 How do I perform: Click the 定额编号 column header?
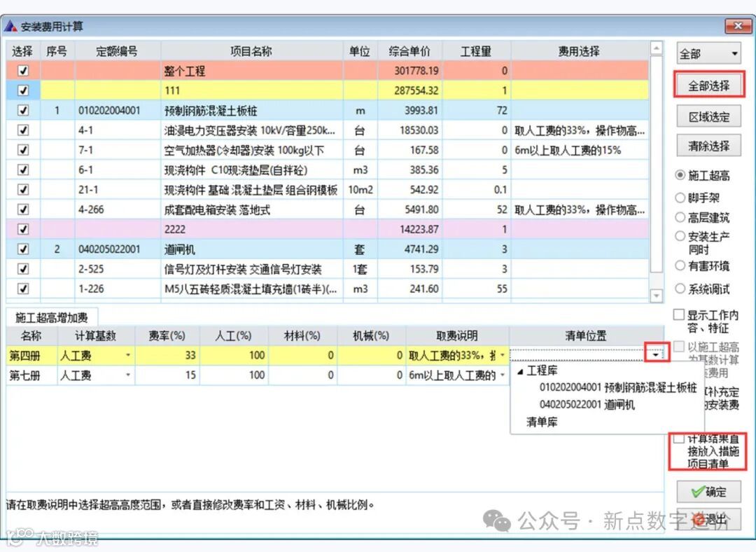117,51
